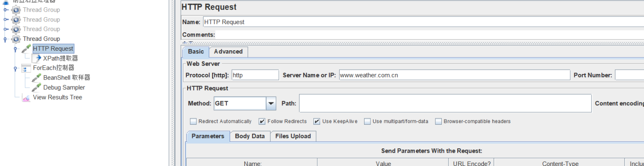644x166 pixels.
Task: Disable Use KeepAlive option
Action: tap(317, 121)
